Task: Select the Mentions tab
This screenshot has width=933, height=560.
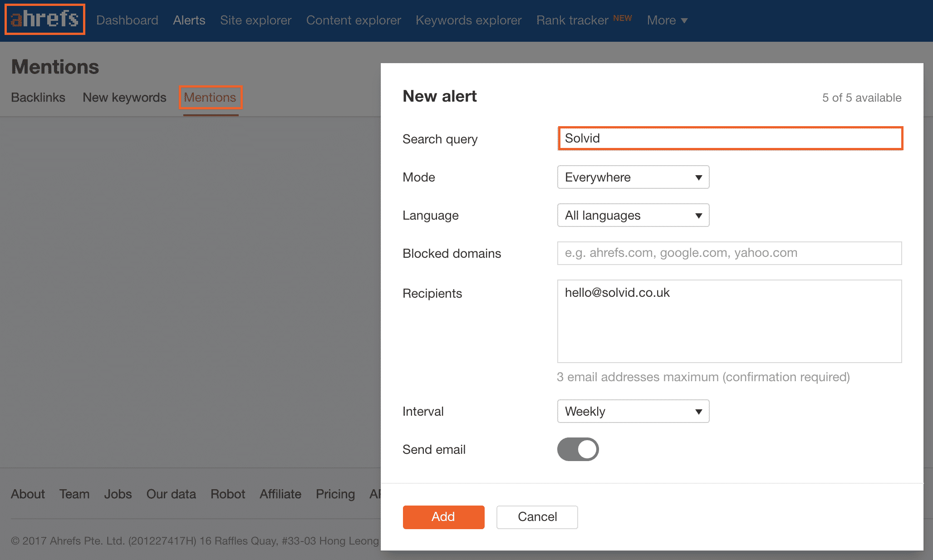Action: pos(210,98)
